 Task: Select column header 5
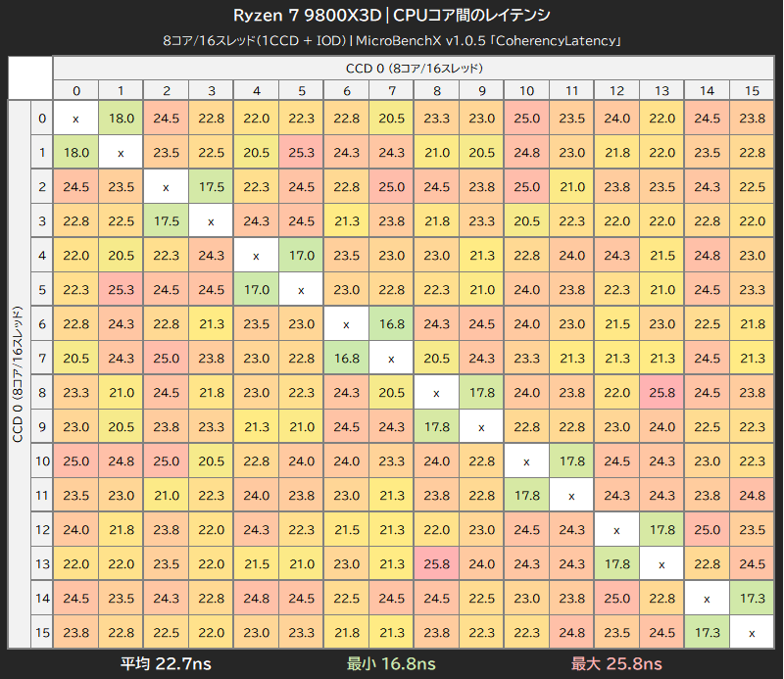[302, 90]
